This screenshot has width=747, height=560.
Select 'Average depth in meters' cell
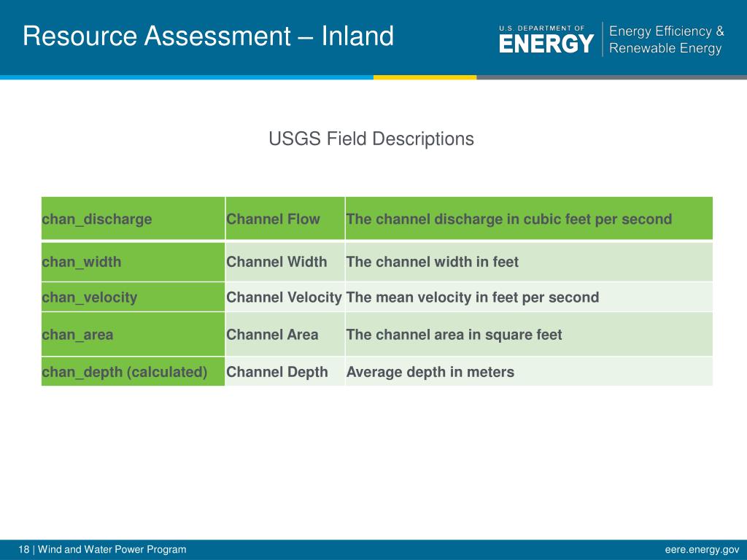[529, 371]
